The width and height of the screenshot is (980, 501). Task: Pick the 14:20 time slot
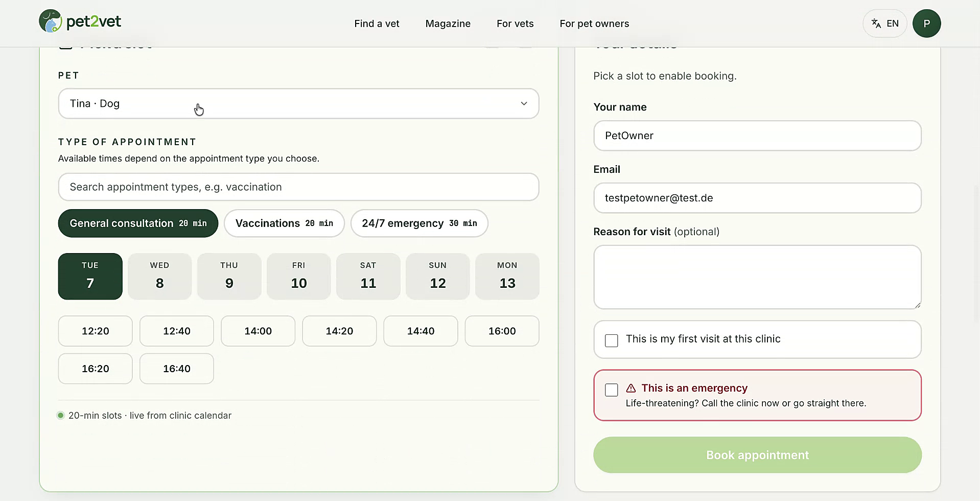[339, 331]
